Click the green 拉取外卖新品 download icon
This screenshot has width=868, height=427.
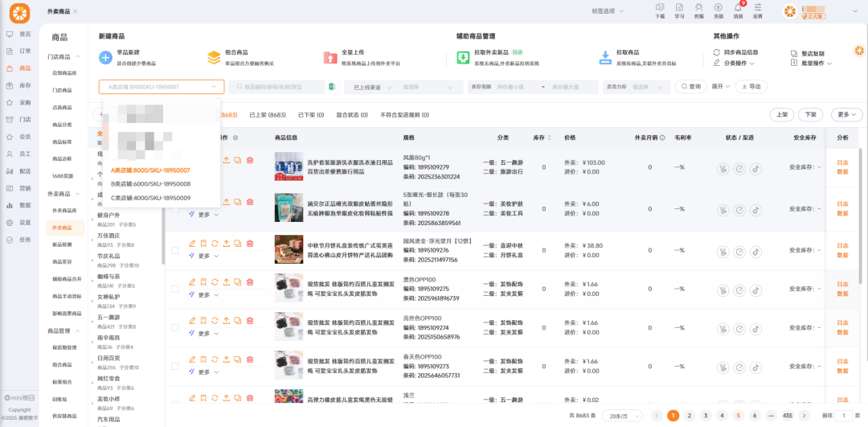tap(464, 57)
